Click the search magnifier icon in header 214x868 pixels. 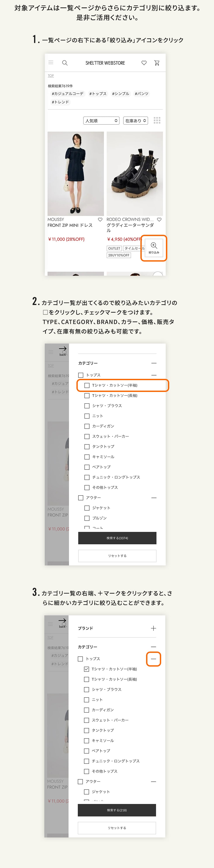pyautogui.click(x=65, y=63)
